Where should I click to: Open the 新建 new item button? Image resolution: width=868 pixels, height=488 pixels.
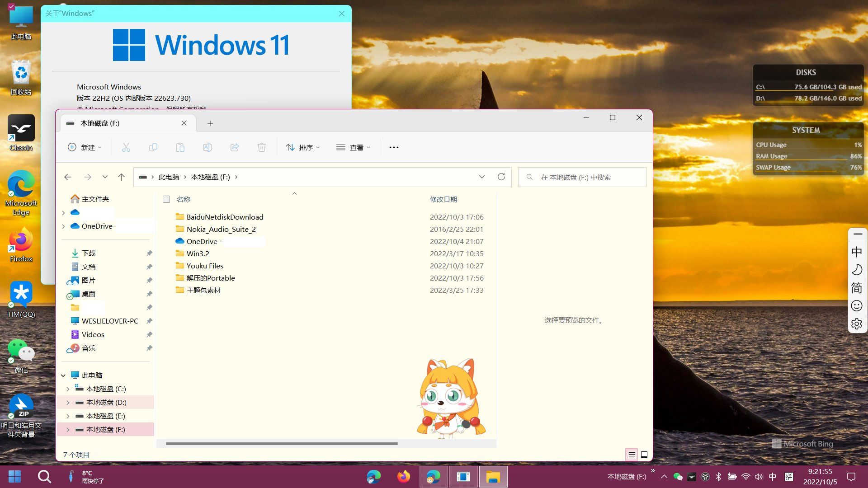click(x=85, y=147)
